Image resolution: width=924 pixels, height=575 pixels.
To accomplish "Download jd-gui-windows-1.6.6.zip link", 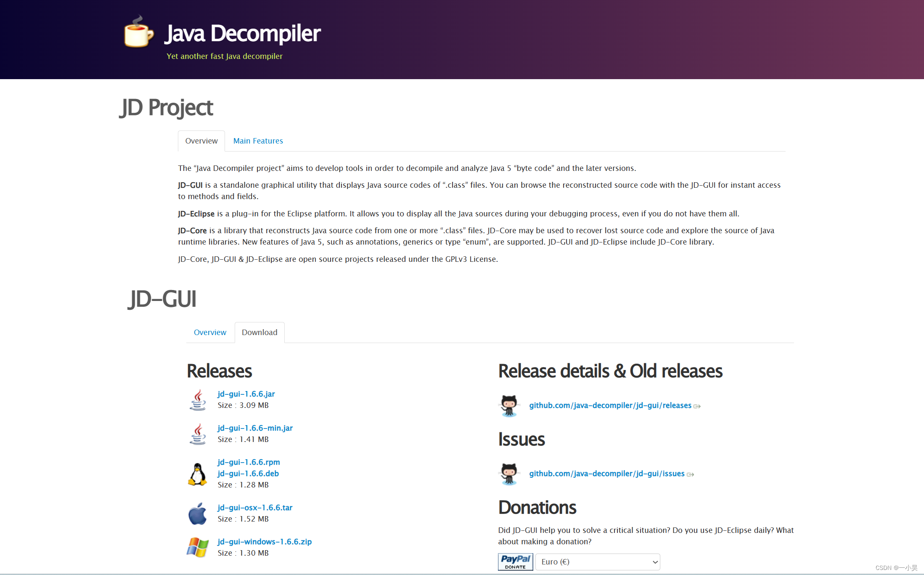I will (x=265, y=542).
